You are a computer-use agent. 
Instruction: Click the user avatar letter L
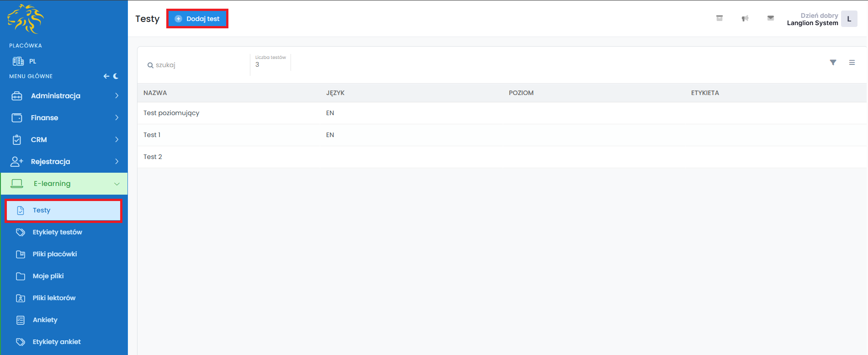849,19
